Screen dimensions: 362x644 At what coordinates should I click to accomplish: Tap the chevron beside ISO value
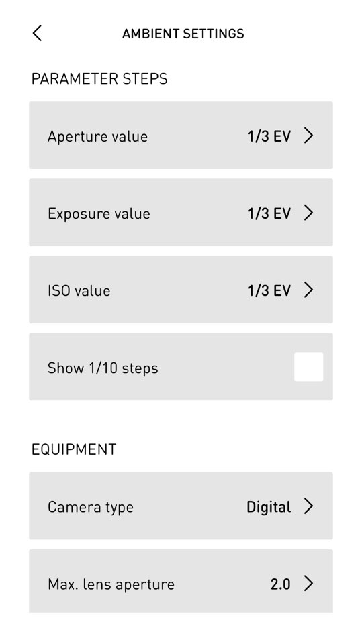click(x=308, y=290)
